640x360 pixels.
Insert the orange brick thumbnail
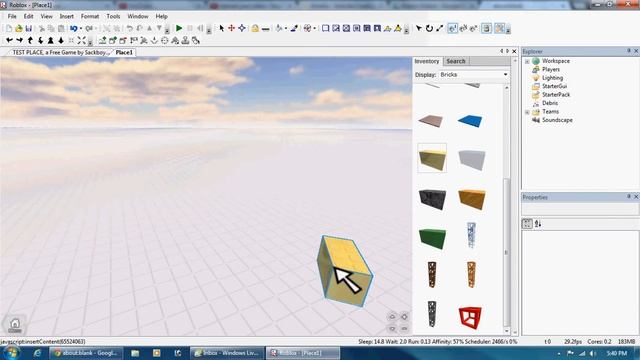(x=471, y=199)
